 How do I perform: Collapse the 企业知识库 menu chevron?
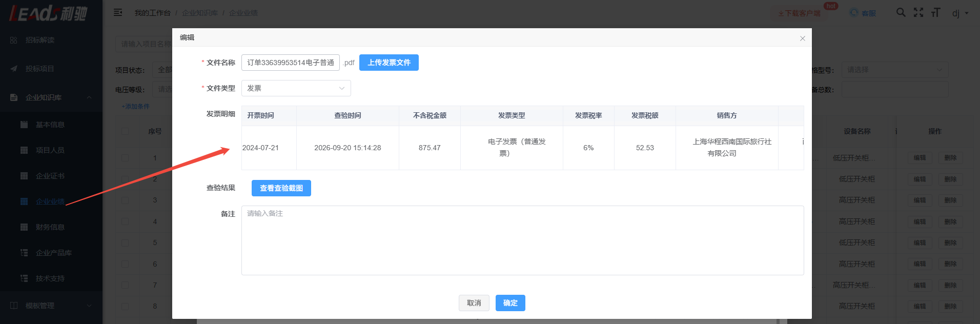[89, 97]
